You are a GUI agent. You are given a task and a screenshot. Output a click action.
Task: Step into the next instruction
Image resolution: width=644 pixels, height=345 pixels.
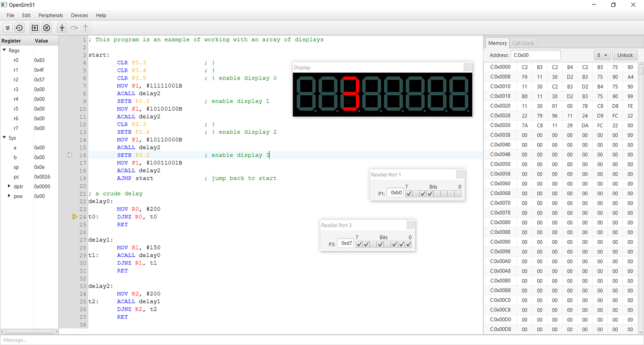click(x=62, y=28)
